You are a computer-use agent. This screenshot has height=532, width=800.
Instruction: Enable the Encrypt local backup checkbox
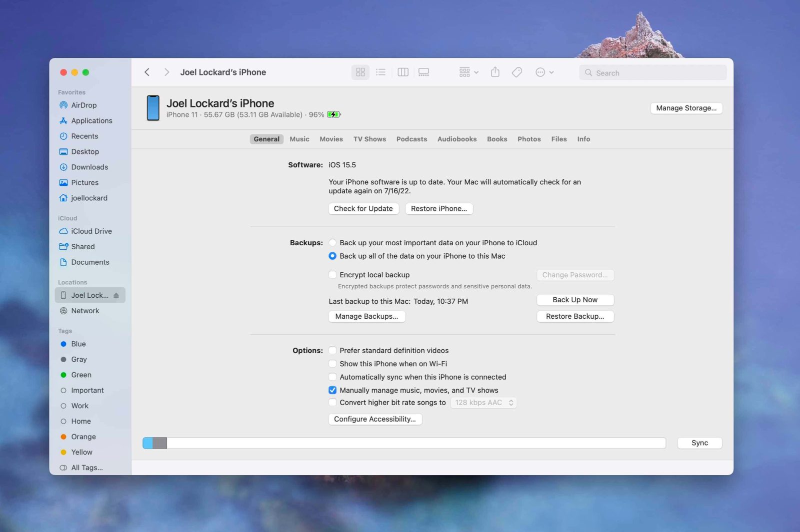pos(332,274)
